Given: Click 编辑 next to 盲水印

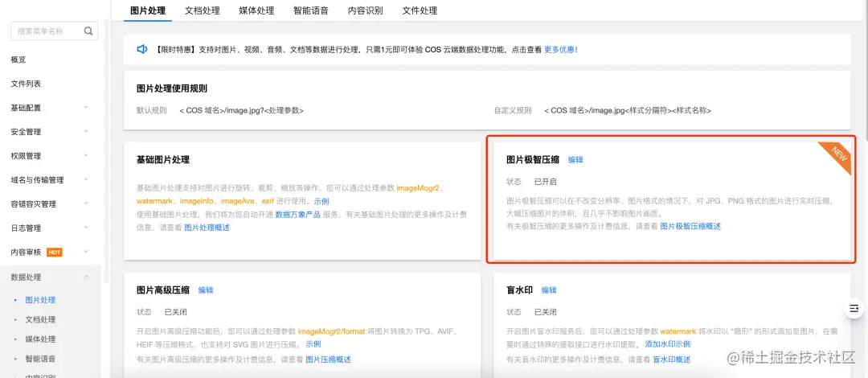Looking at the screenshot, I should click(x=549, y=290).
